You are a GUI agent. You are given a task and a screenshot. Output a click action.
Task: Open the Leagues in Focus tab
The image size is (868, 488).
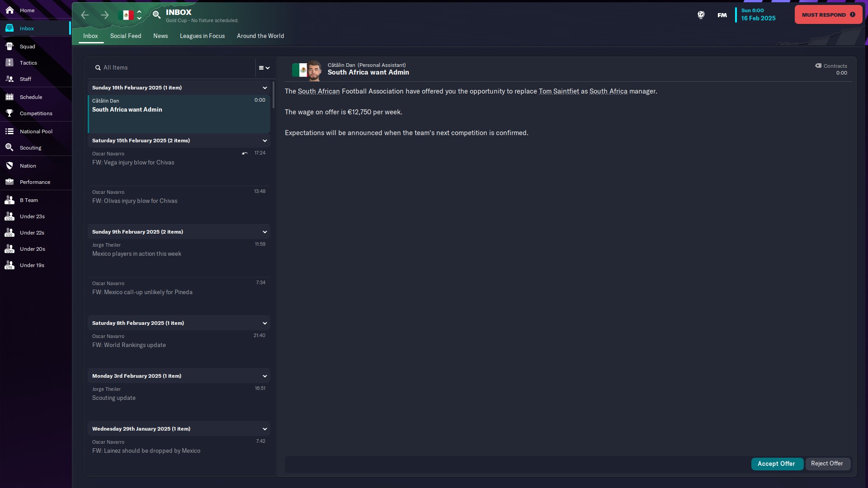pos(202,36)
